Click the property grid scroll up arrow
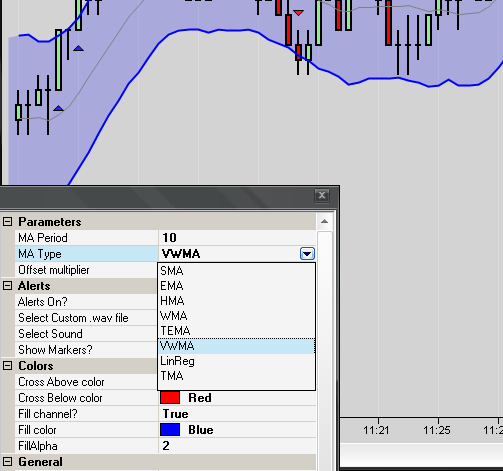 point(324,222)
